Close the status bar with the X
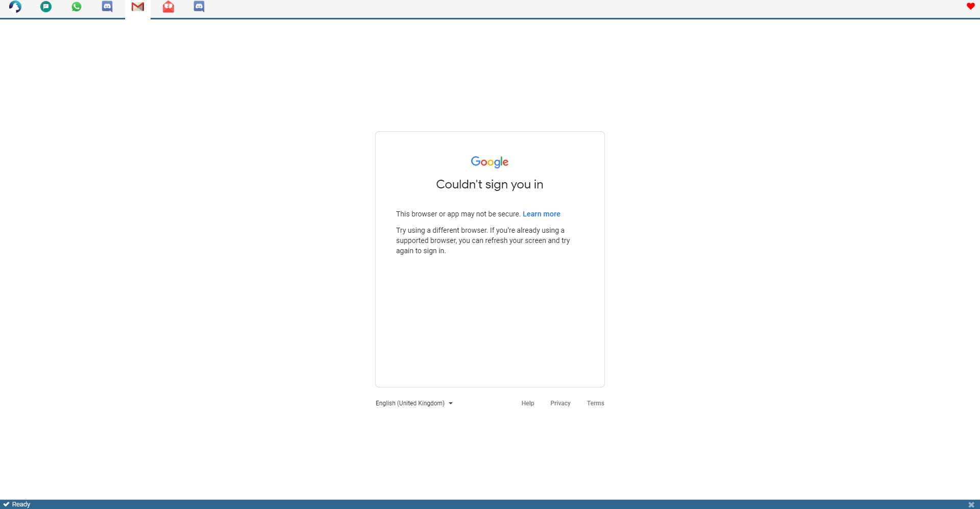 [971, 504]
